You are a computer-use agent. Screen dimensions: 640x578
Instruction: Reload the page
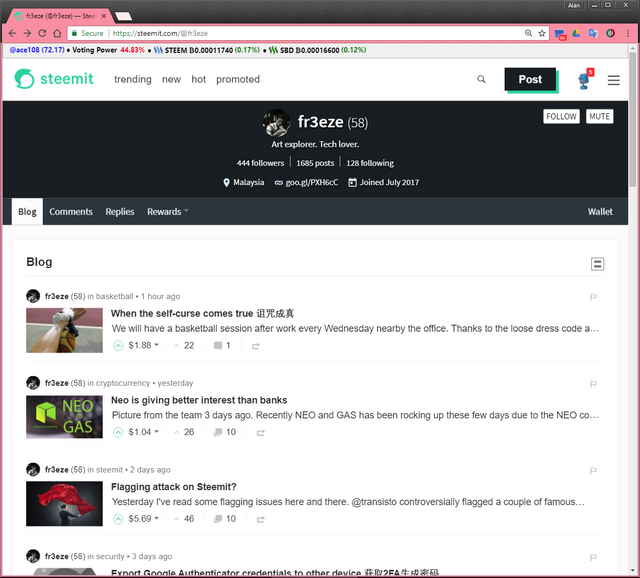[42, 33]
